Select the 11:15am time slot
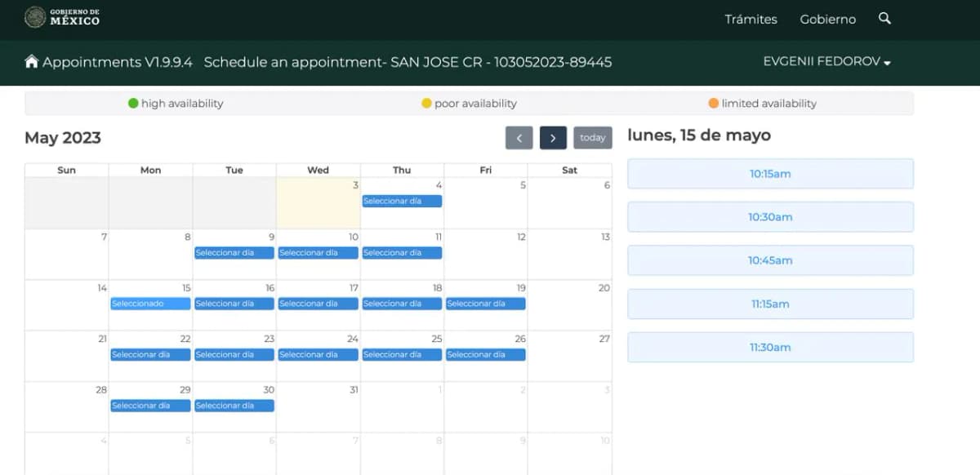Viewport: 980px width, 475px height. click(770, 304)
